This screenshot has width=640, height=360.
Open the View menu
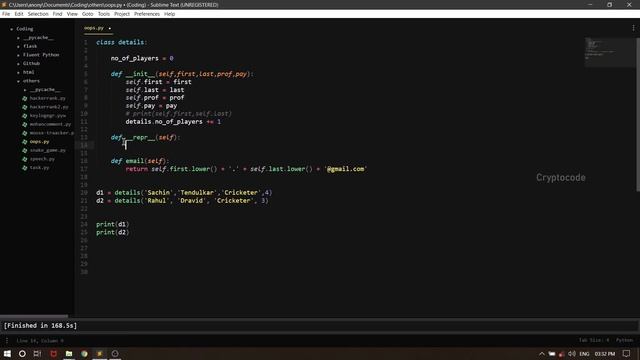coord(72,14)
